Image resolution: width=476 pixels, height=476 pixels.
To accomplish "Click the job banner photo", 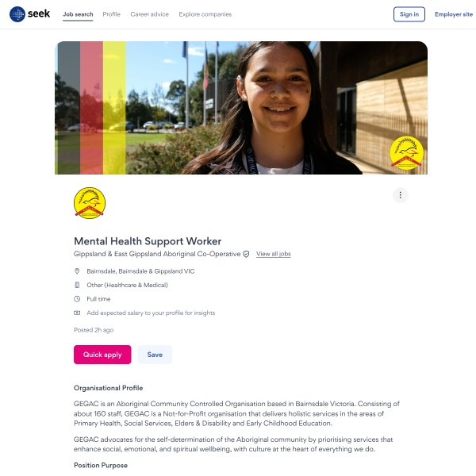I will click(x=241, y=108).
